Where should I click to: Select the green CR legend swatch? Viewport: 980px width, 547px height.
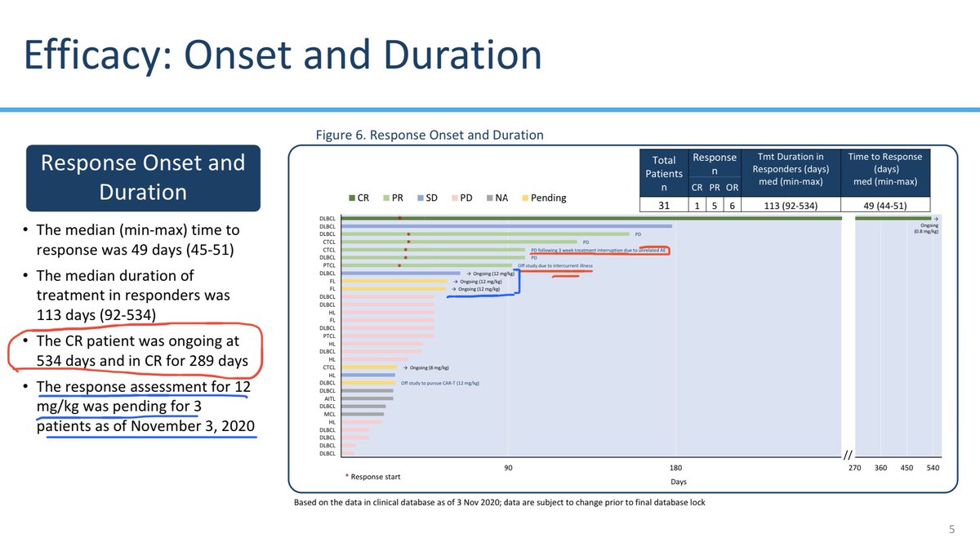[x=352, y=198]
